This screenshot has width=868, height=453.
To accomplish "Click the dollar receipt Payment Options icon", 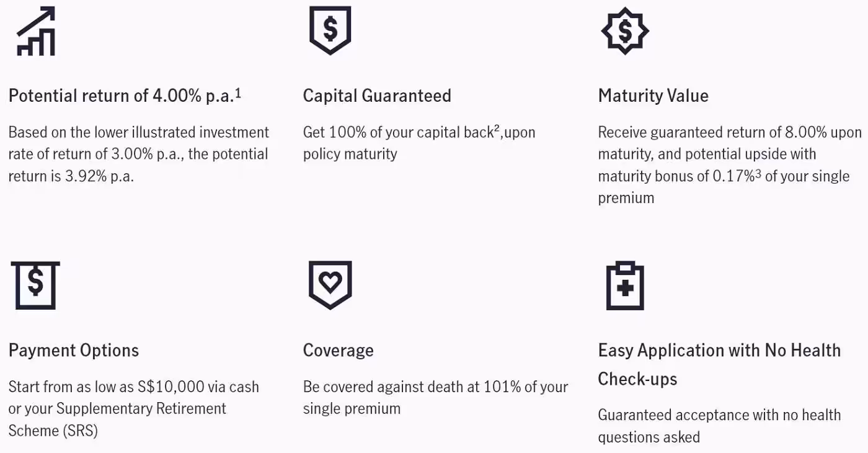I will 35,285.
